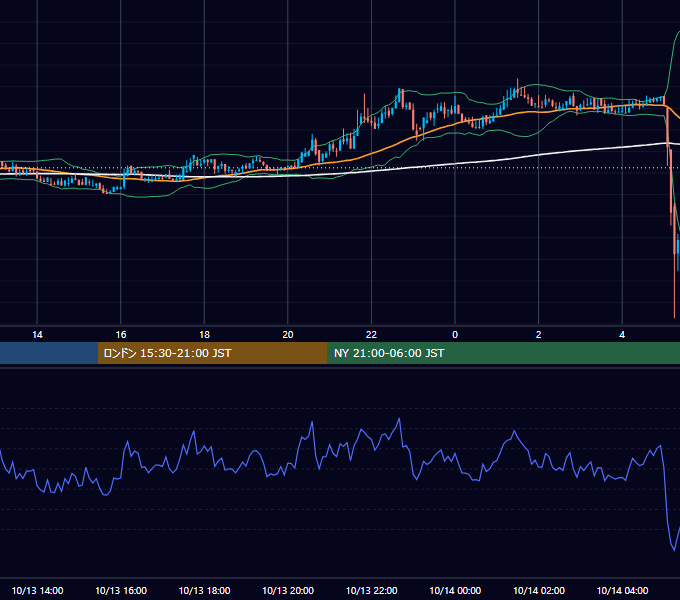Click the 20 hour label on price chart axis
This screenshot has width=680, height=600.
coord(288,335)
